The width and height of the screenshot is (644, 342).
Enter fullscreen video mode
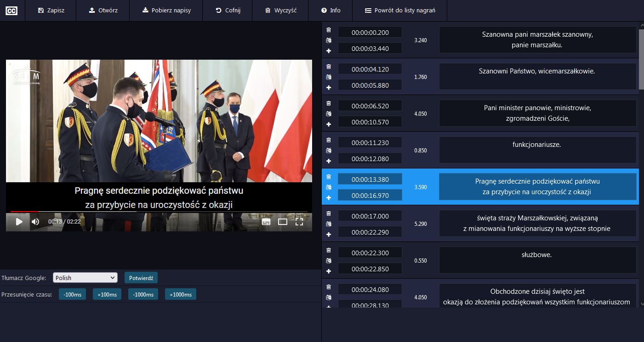point(299,222)
